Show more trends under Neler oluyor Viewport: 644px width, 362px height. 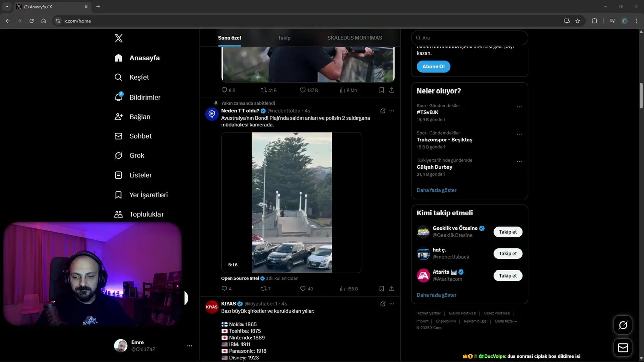click(x=436, y=190)
